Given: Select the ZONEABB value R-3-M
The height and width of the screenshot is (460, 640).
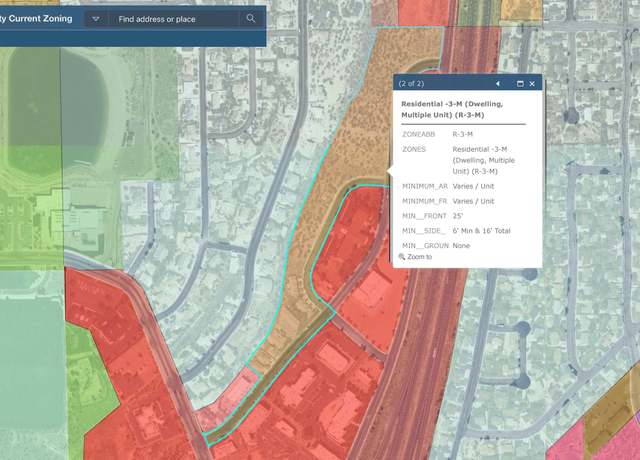Looking at the screenshot, I should [462, 134].
